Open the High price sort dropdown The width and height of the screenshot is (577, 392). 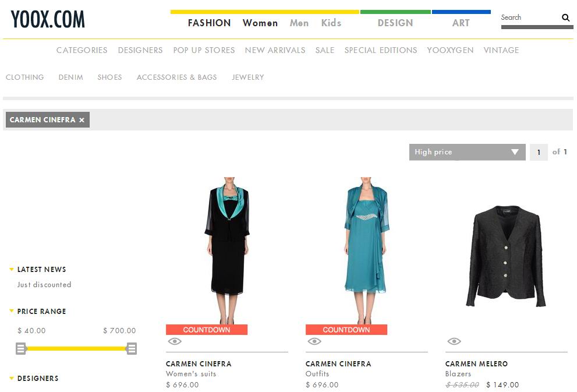point(467,152)
